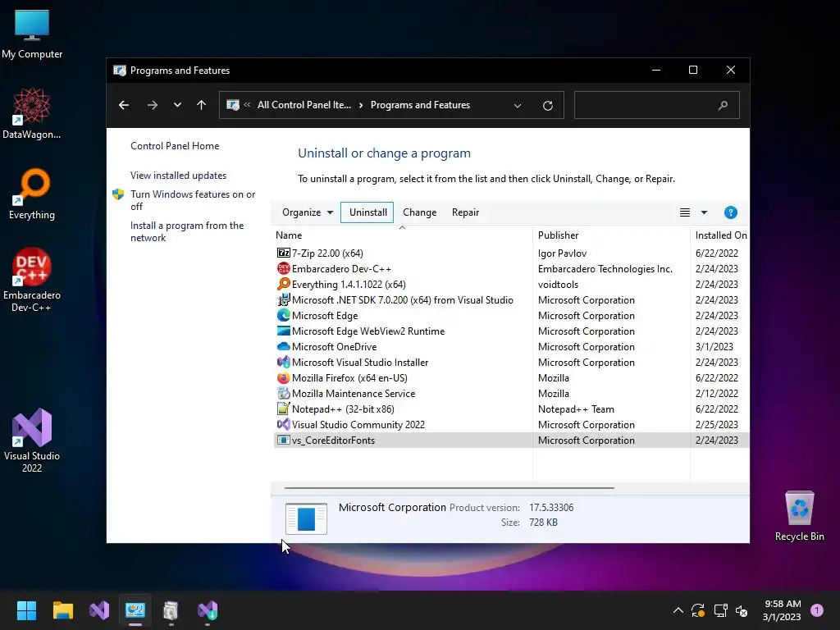Click the Microsoft Edge list icon
Image resolution: width=840 pixels, height=630 pixels.
pyautogui.click(x=283, y=315)
